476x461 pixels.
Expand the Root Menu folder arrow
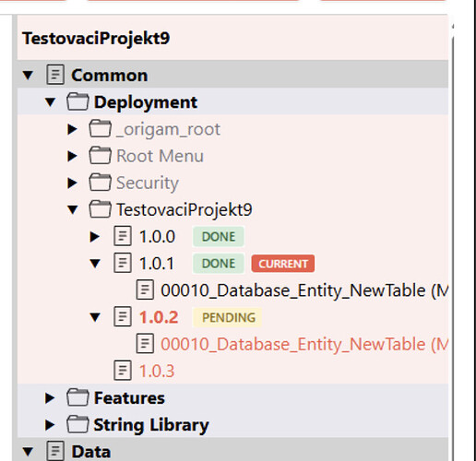click(x=72, y=156)
